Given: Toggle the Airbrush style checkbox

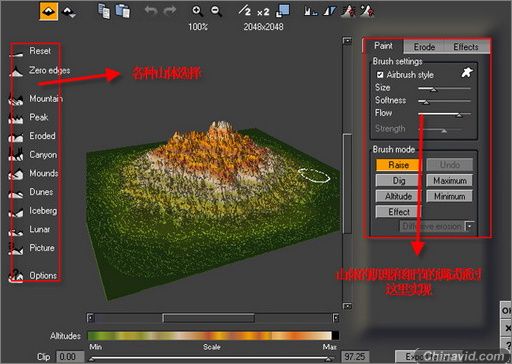Looking at the screenshot, I should point(380,74).
